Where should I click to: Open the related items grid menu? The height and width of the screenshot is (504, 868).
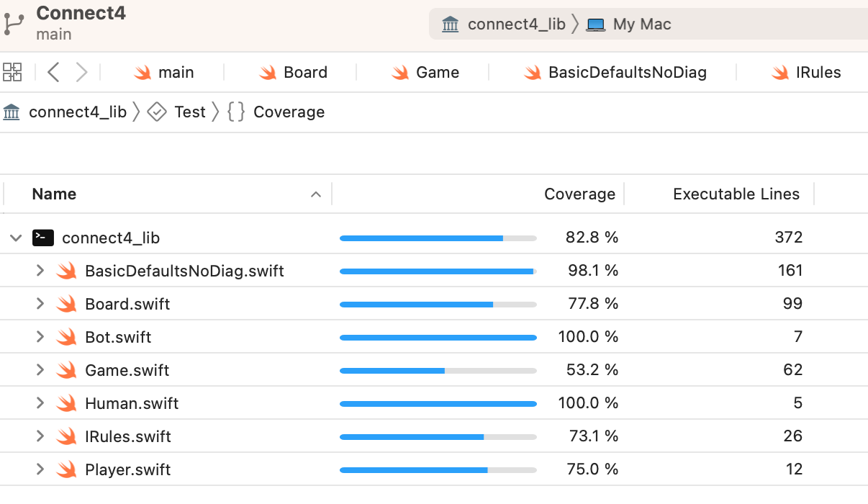(x=12, y=72)
